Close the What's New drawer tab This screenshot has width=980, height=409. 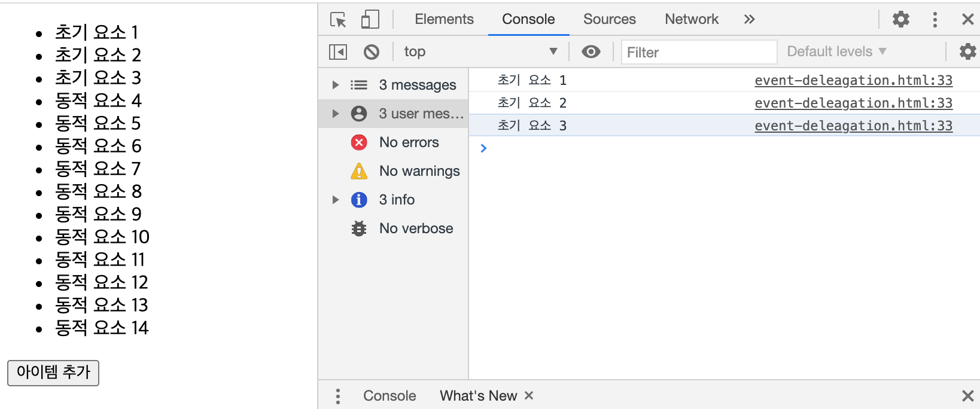pyautogui.click(x=529, y=396)
